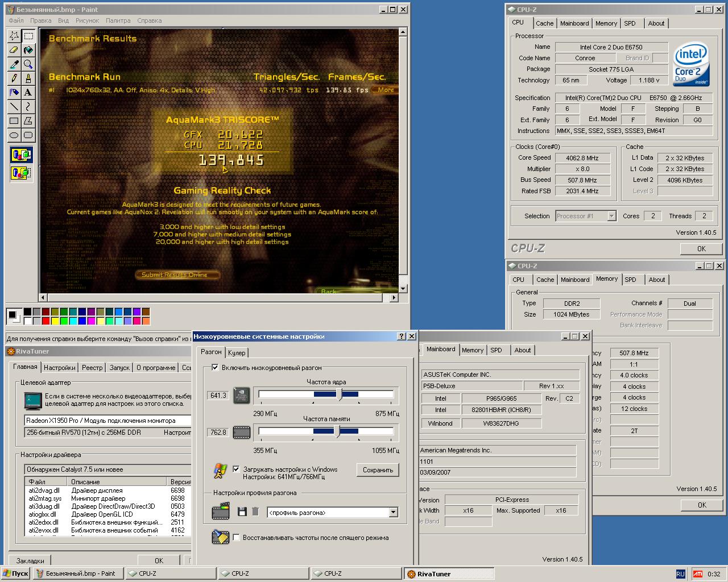Switch to the Кулер tab
Screen dimensions: 728x582
tap(237, 353)
